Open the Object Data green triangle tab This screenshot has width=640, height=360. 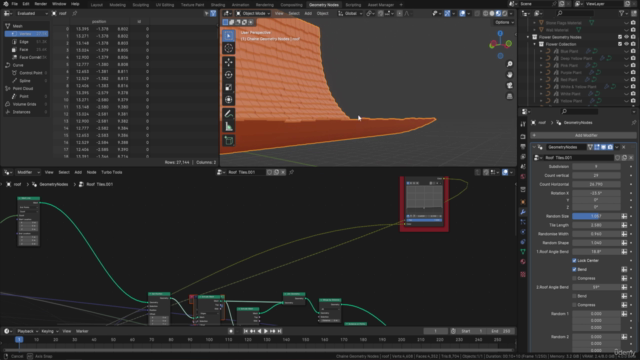tap(523, 251)
